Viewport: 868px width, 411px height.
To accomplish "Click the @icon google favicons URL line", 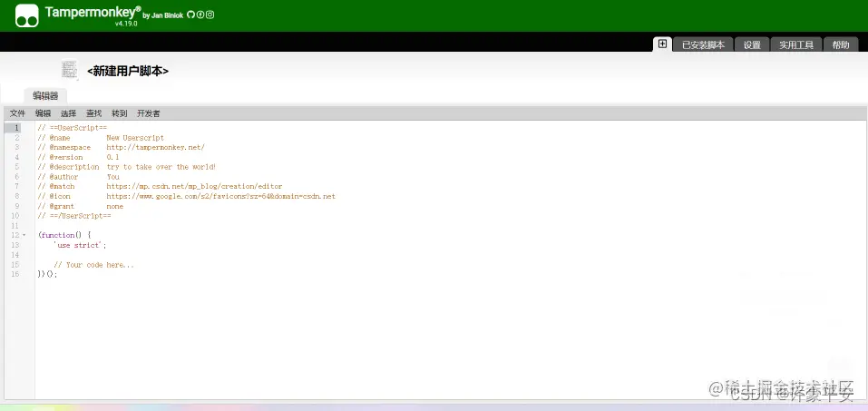I will click(x=187, y=196).
